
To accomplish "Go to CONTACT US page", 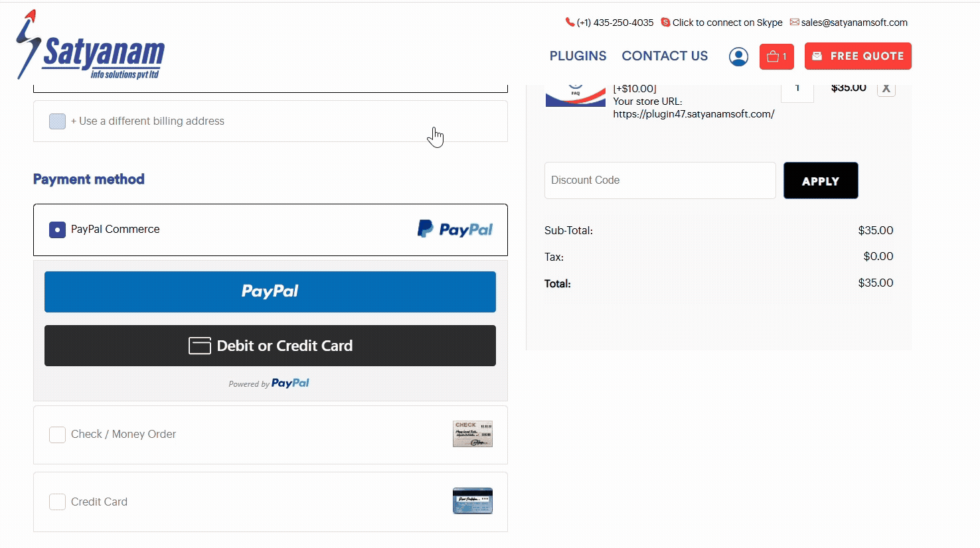I will (x=665, y=56).
